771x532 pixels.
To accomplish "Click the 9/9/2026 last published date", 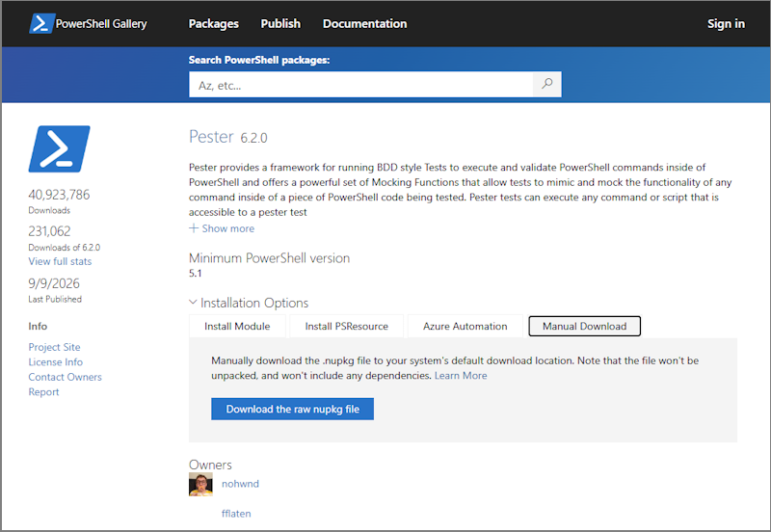I will (x=54, y=283).
